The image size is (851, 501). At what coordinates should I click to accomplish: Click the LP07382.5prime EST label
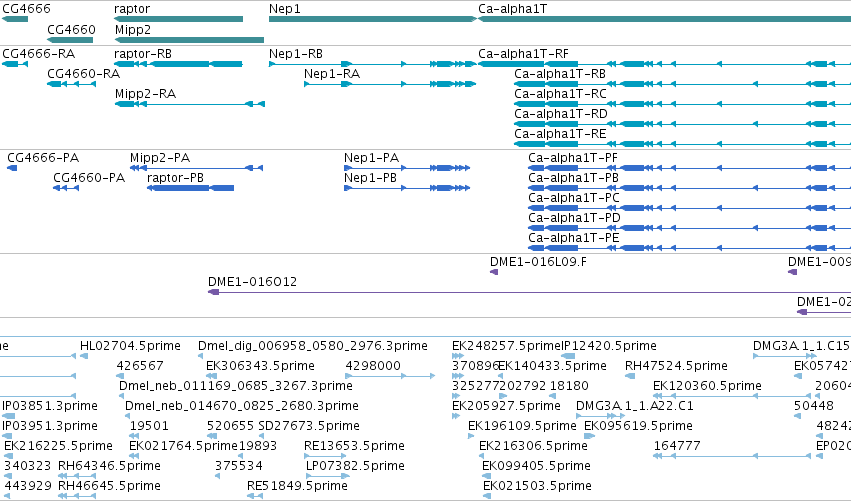coord(355,467)
